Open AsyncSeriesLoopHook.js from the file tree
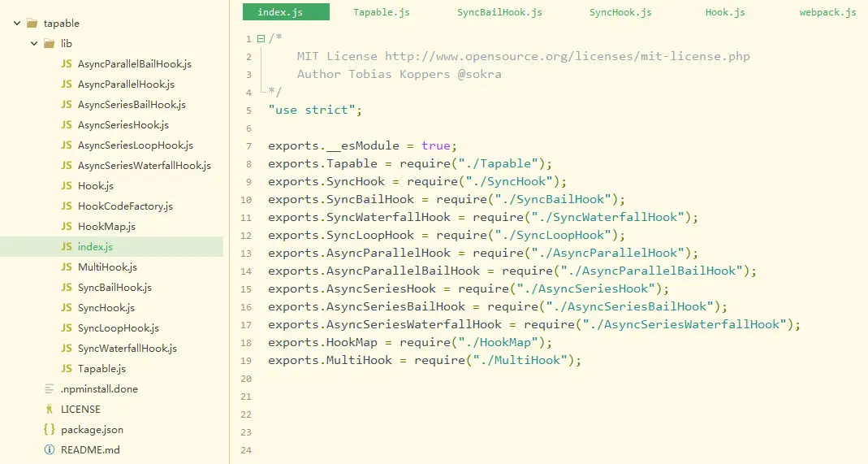Image resolution: width=868 pixels, height=464 pixels. (x=136, y=145)
